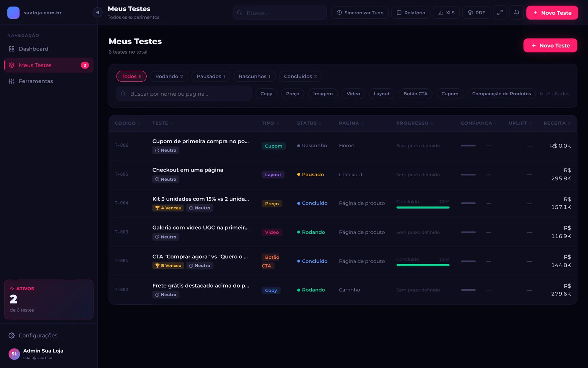Click the SL user avatar
Viewport: 588px width, 368px height.
[14, 354]
